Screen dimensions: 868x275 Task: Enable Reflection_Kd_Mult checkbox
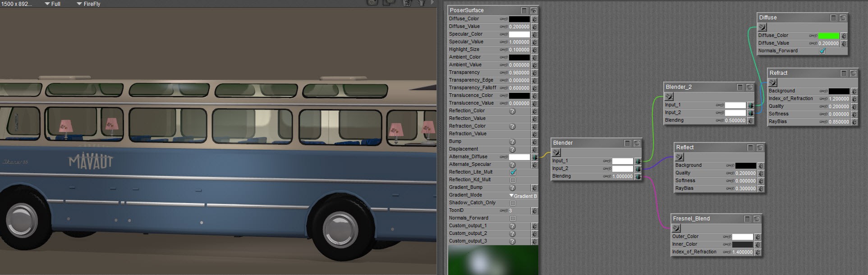tap(513, 180)
